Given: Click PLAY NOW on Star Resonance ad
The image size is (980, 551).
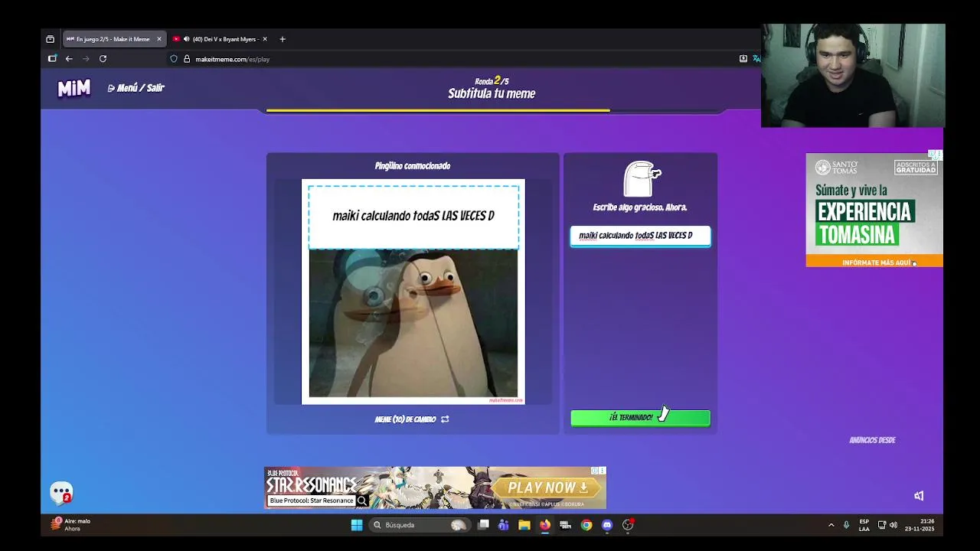Looking at the screenshot, I should (x=547, y=487).
